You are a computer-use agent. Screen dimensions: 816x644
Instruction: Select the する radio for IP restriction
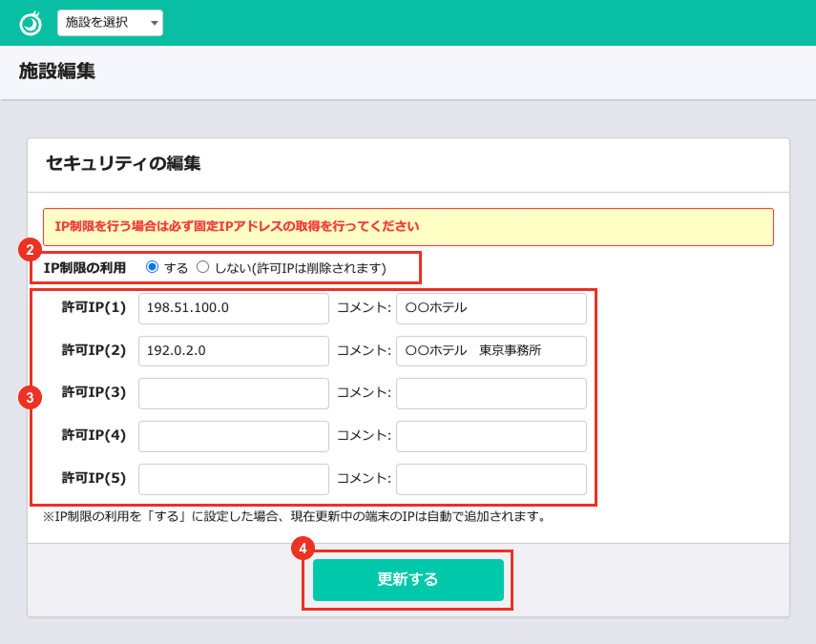pos(152,267)
